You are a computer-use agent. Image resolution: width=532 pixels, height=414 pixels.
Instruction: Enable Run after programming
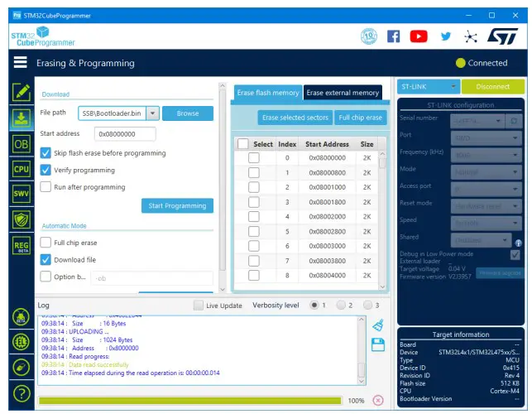point(46,187)
